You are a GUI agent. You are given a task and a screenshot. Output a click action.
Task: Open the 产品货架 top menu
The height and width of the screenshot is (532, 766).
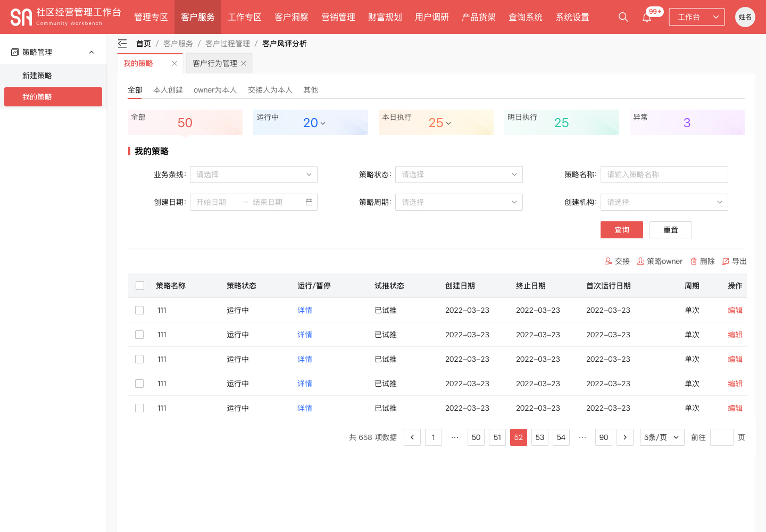tap(479, 17)
